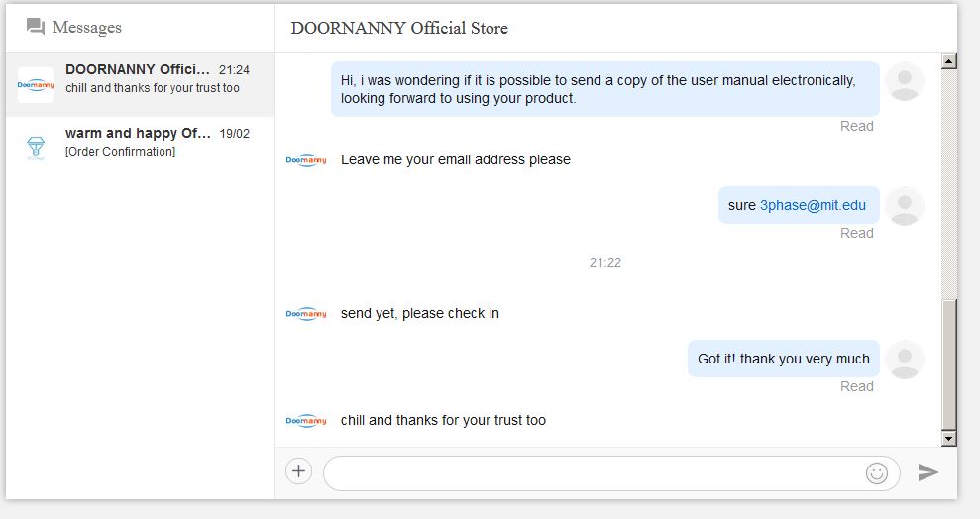Image resolution: width=980 pixels, height=519 pixels.
Task: Click the send arrow icon
Action: 928,472
